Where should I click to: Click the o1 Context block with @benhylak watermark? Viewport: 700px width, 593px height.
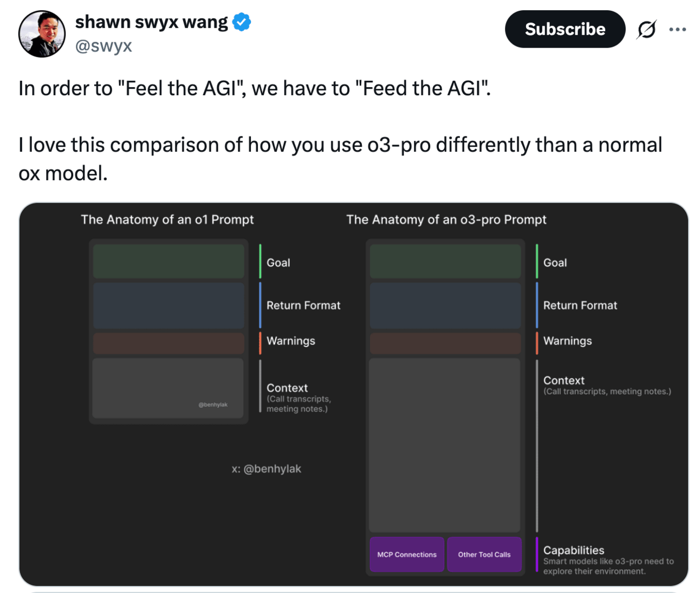pyautogui.click(x=168, y=388)
